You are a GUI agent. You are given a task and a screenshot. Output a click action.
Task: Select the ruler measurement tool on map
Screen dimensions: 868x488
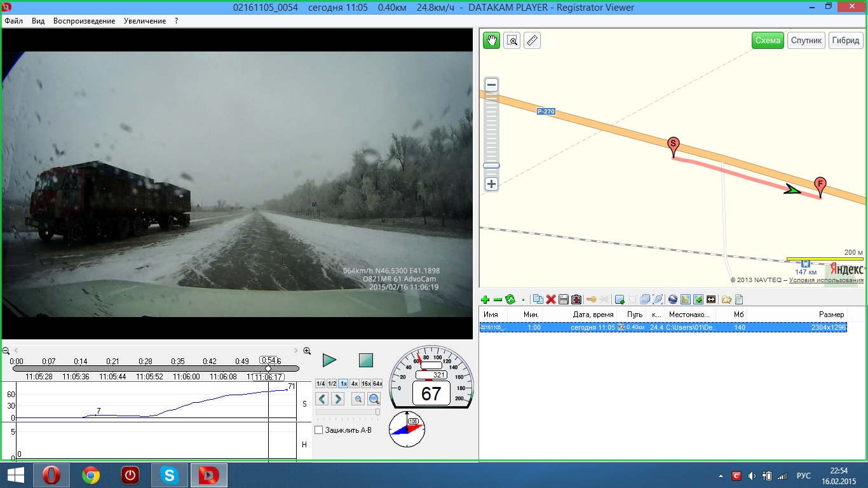point(532,41)
